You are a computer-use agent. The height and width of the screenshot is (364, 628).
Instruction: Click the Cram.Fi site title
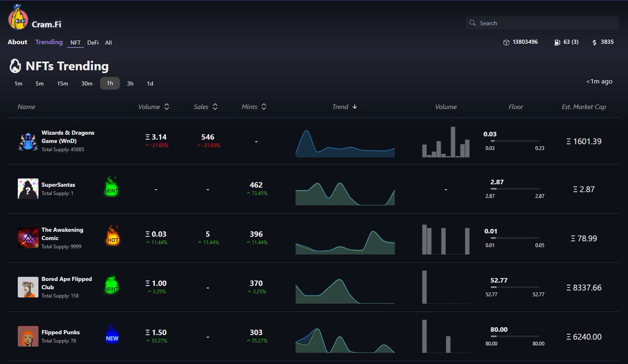[x=47, y=24]
